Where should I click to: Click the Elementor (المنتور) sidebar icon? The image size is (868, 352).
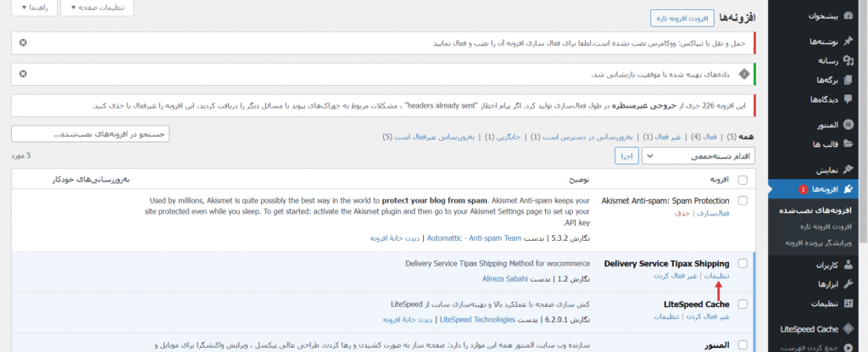click(848, 126)
